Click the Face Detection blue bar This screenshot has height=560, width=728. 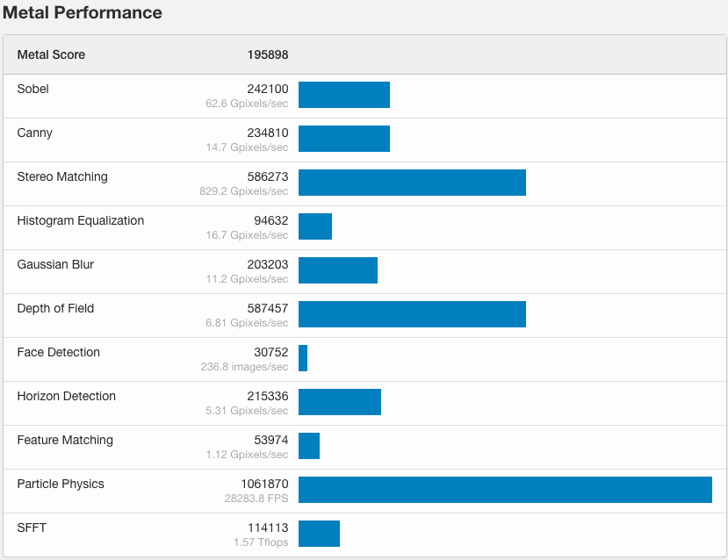[303, 358]
